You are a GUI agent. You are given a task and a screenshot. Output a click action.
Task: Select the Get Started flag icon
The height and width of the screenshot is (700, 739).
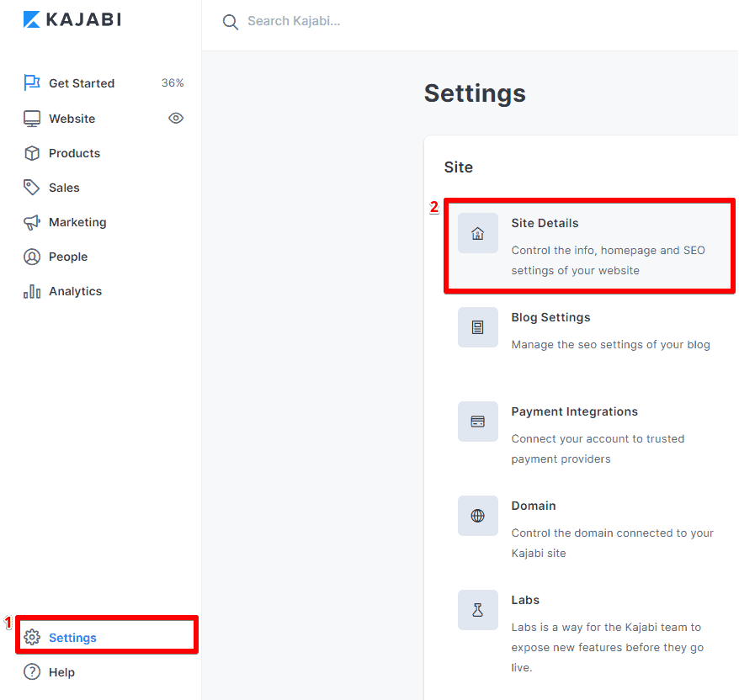click(31, 82)
